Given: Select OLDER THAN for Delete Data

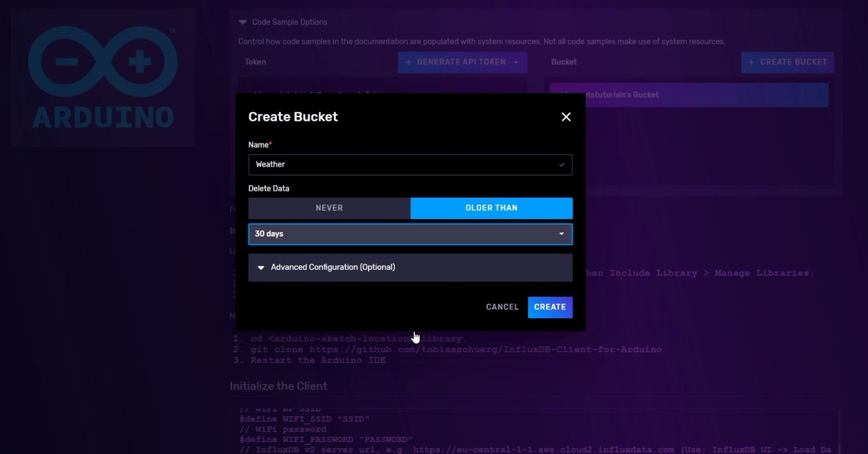Looking at the screenshot, I should (491, 208).
